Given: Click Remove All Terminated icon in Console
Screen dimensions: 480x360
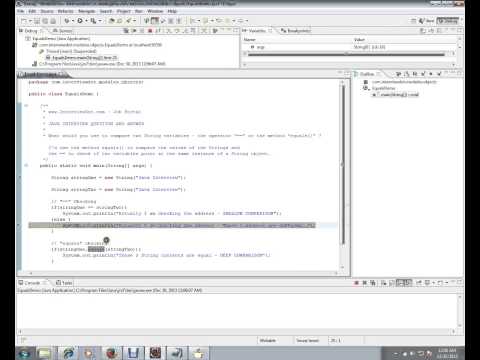Looking at the screenshot, I should pos(373,283).
